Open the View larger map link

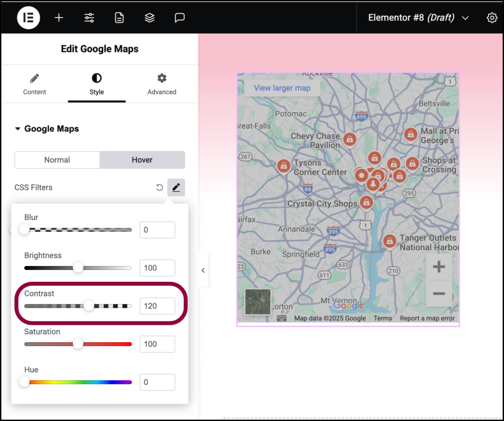pos(282,88)
